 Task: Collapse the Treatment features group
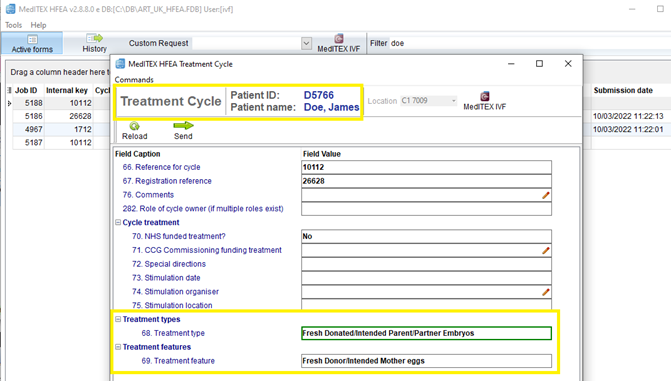tap(118, 347)
